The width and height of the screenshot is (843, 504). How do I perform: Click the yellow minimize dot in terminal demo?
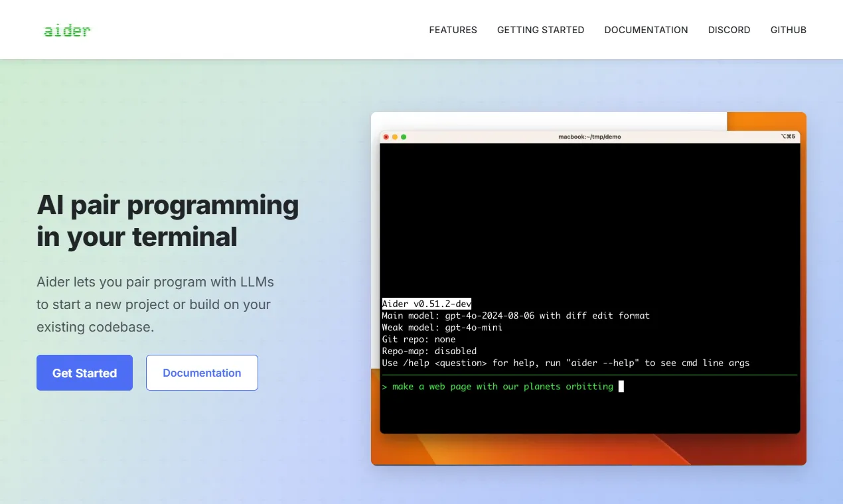395,137
